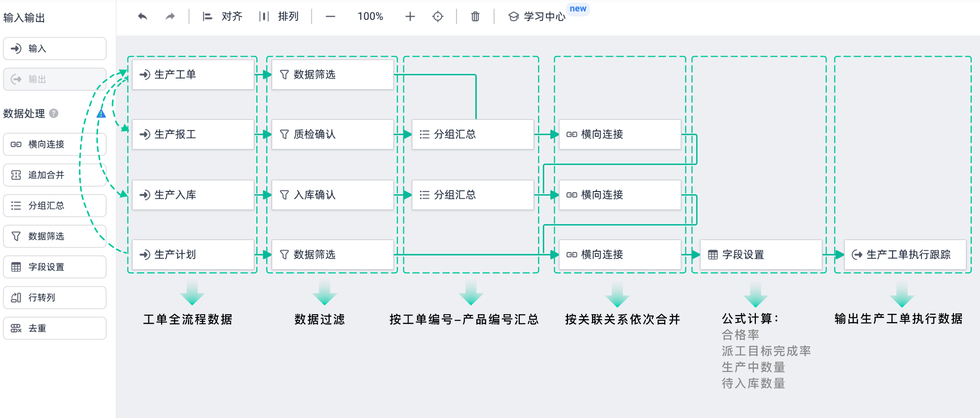
Task: Zoom in with the plus icon
Action: [410, 16]
